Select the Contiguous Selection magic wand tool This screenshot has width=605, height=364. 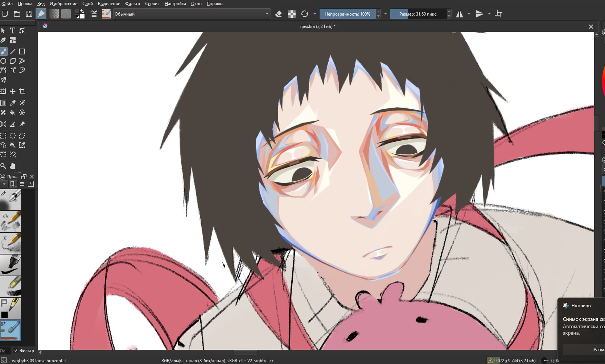click(x=13, y=145)
